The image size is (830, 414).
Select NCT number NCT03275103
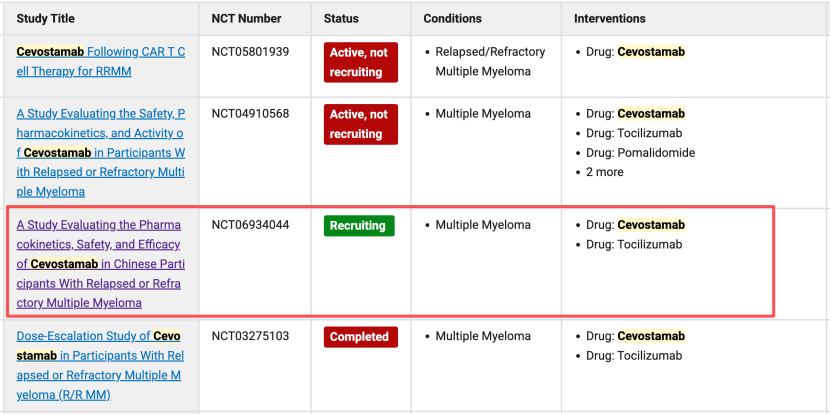coord(250,336)
